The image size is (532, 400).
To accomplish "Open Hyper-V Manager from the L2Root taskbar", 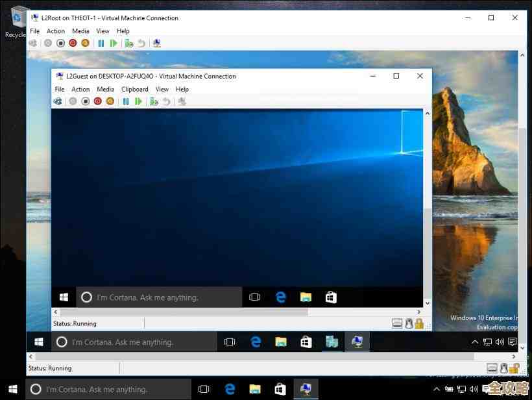I will click(332, 342).
